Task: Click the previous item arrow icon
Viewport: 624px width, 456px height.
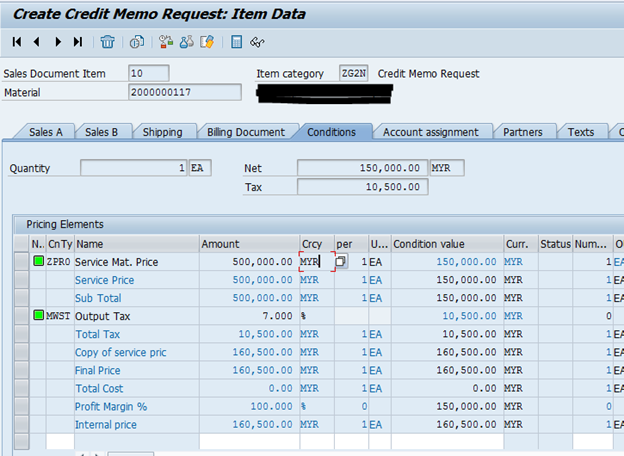Action: click(37, 42)
